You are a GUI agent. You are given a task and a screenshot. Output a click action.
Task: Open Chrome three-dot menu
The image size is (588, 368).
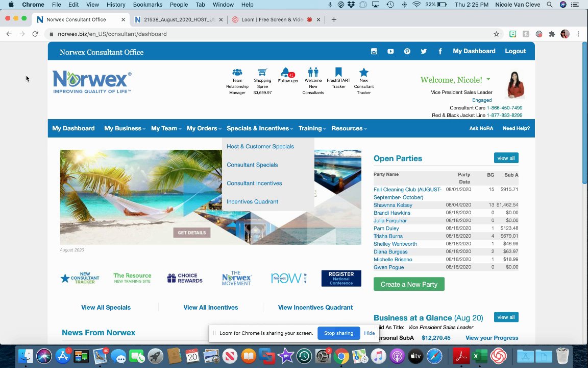[578, 34]
